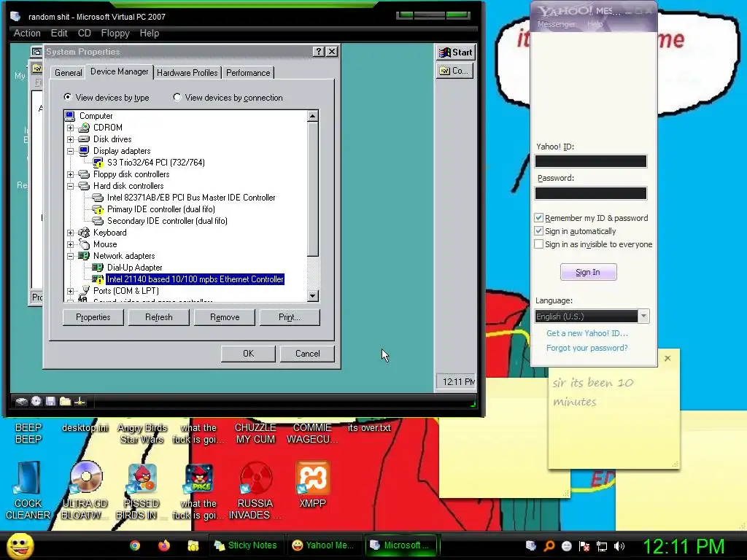Click the orange magnifier tray icon
Viewport: 747px width, 560px height.
pos(549,545)
